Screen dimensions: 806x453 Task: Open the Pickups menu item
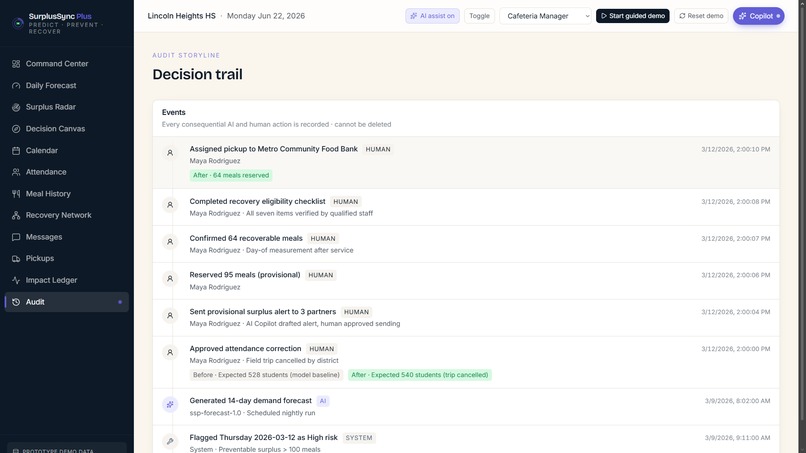67,259
